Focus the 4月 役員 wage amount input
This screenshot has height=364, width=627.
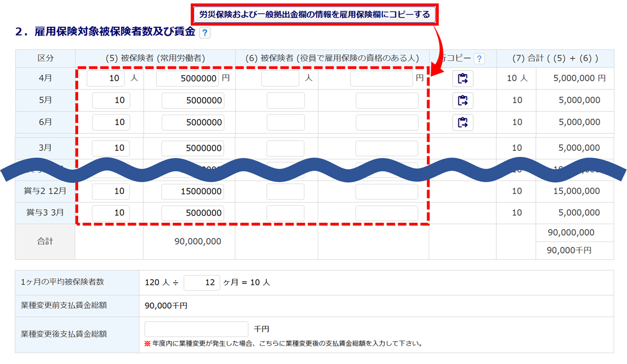tap(382, 79)
